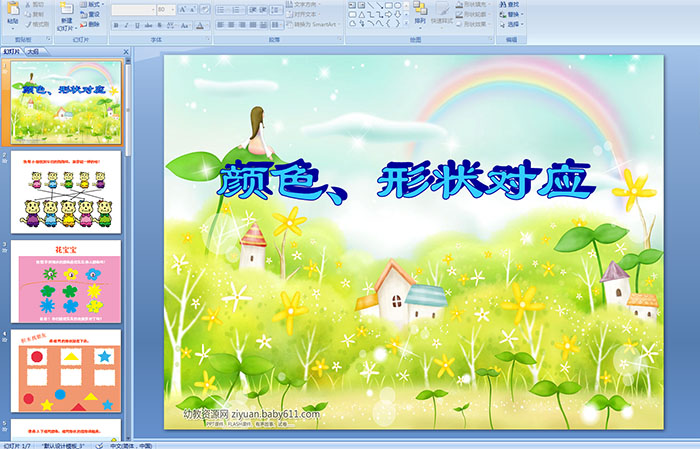700x449 pixels.
Task: Select the Triangle shape
Action: coord(362,14)
